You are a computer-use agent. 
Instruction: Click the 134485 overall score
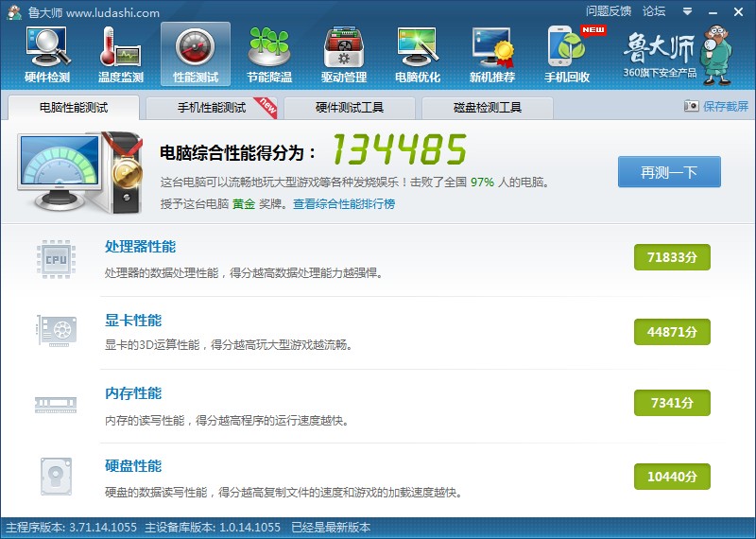click(x=399, y=149)
